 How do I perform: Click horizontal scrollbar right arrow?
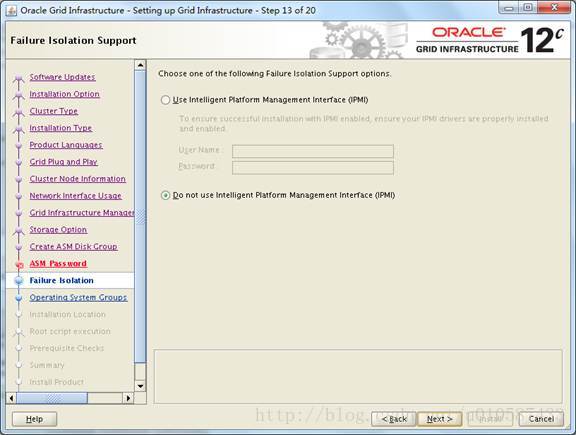[128, 398]
